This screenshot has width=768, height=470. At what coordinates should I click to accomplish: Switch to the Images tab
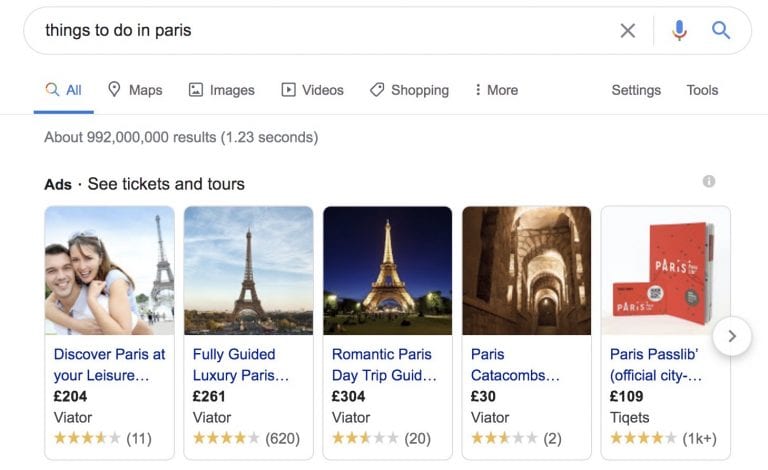point(221,90)
